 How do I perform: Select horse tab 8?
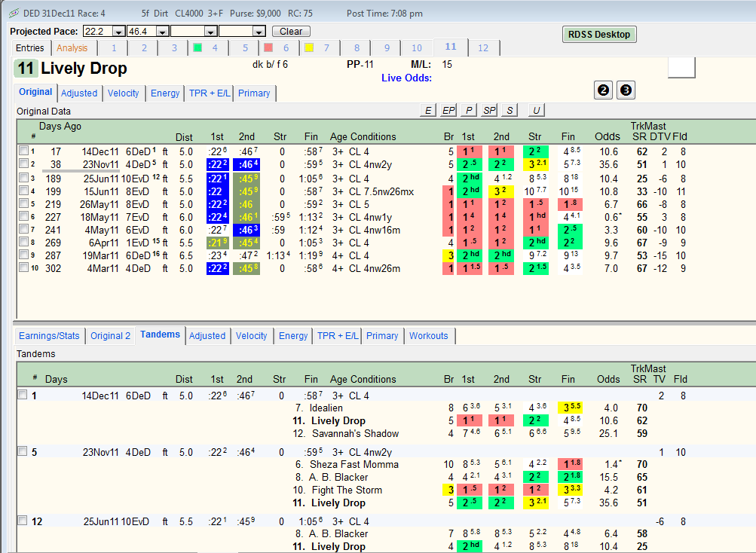pyautogui.click(x=357, y=47)
